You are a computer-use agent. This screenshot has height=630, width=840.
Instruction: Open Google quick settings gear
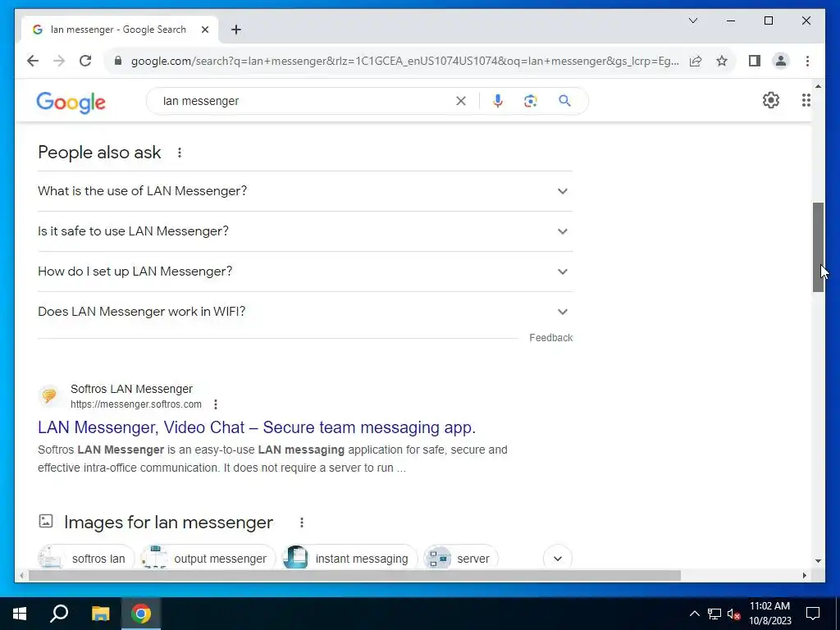click(771, 100)
